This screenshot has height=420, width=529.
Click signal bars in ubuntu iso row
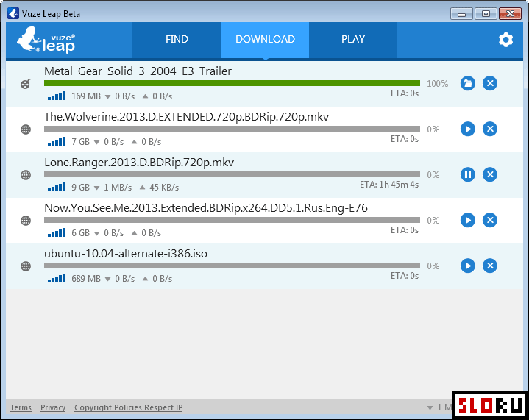[x=57, y=278]
